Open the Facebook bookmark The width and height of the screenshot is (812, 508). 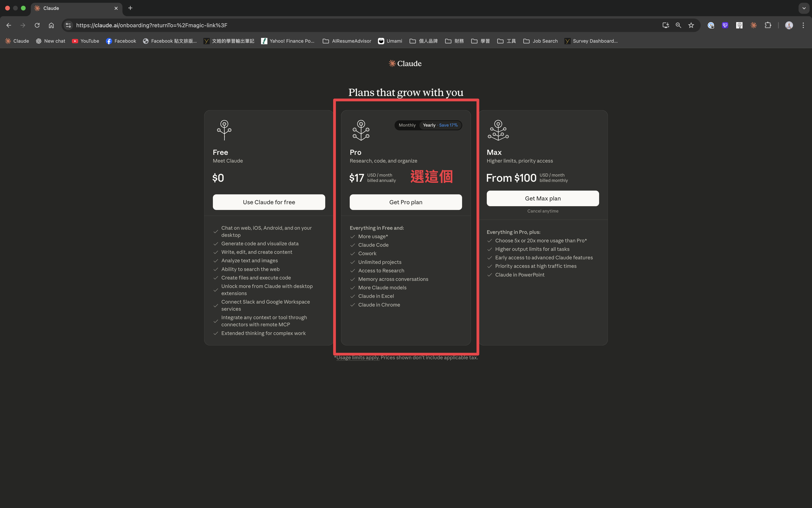[121, 41]
